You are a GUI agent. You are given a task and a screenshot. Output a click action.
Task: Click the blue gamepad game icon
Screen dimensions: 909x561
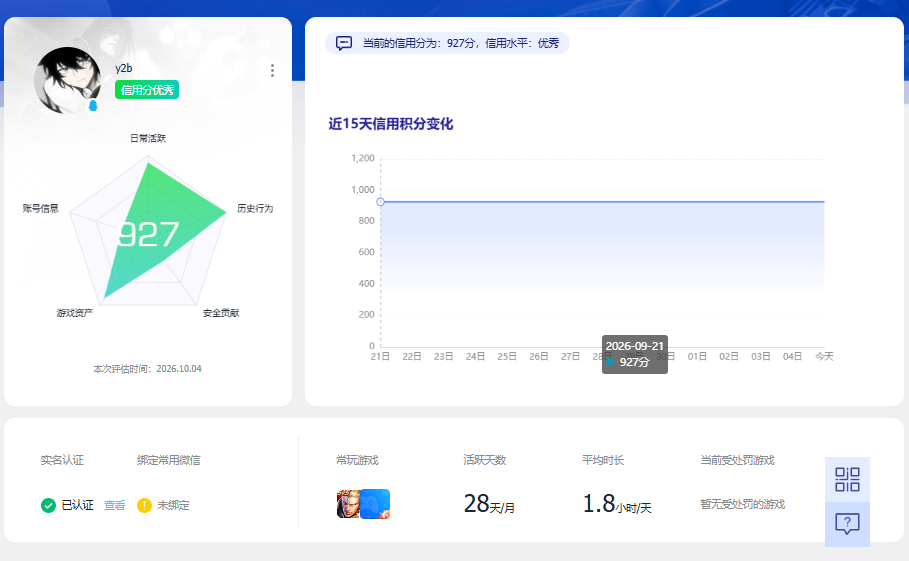(x=375, y=504)
